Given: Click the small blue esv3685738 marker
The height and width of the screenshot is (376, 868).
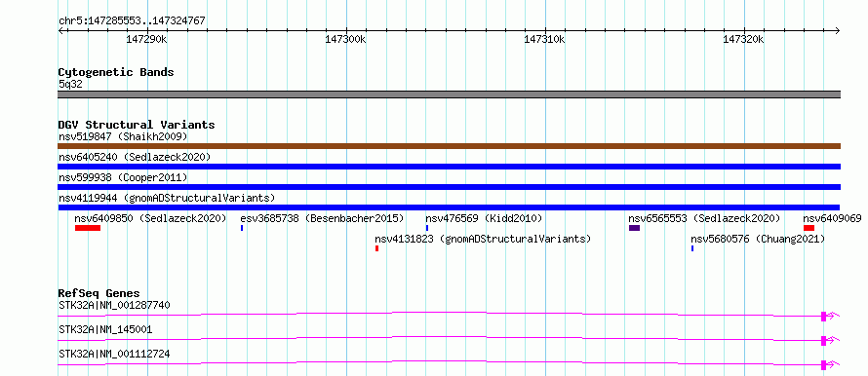Looking at the screenshot, I should pyautogui.click(x=242, y=228).
